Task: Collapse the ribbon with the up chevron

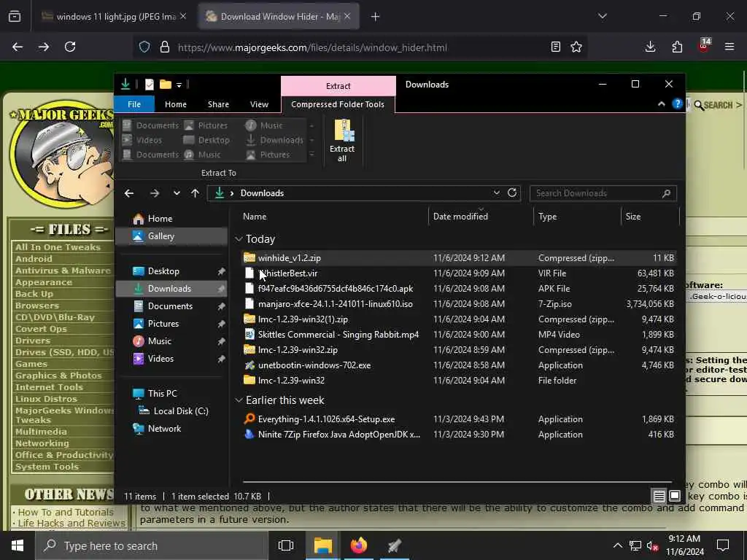Action: click(x=661, y=104)
